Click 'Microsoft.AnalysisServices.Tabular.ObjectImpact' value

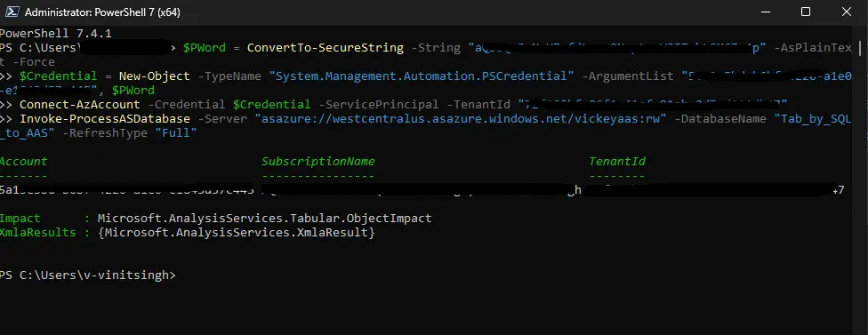(265, 219)
